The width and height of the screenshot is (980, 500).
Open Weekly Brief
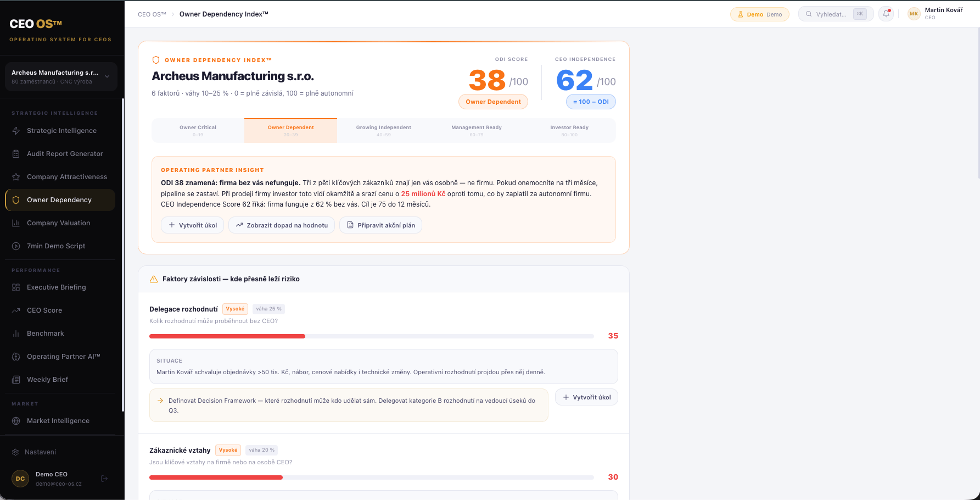(60, 380)
